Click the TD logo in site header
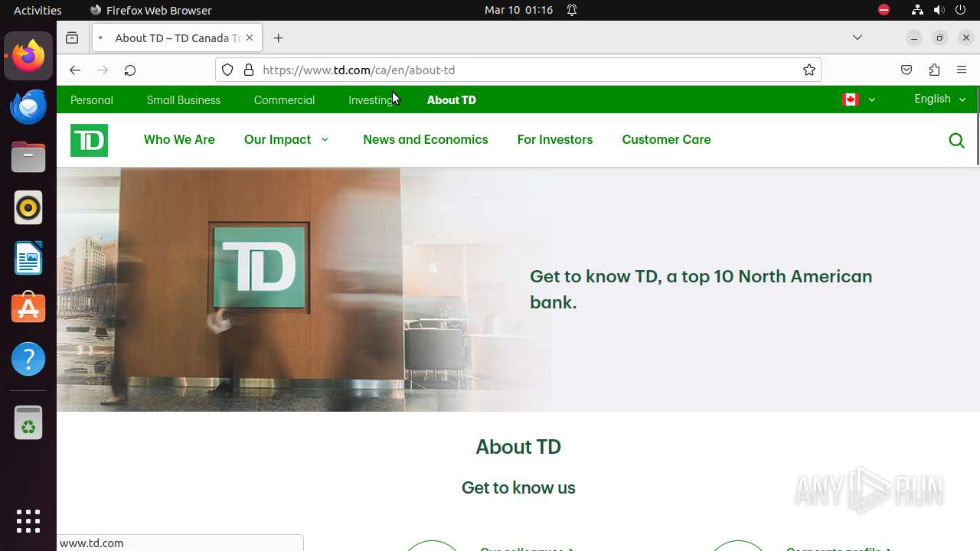This screenshot has width=980, height=551. [x=89, y=140]
